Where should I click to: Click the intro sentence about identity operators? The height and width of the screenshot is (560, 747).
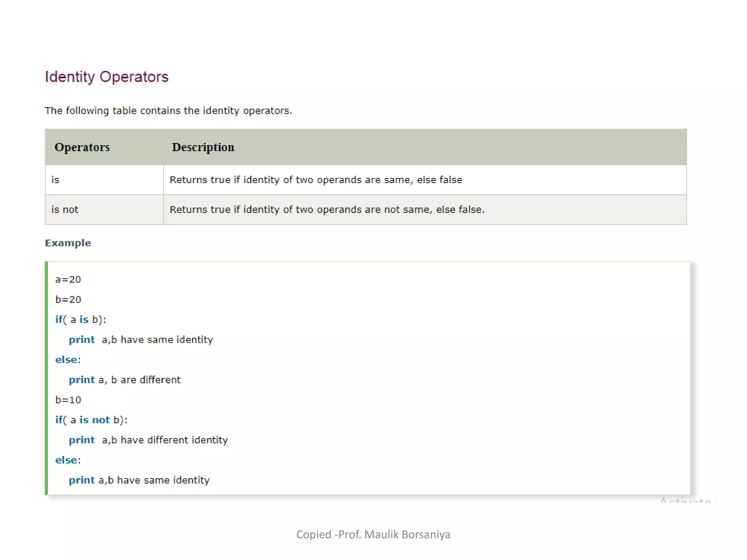coord(168,110)
